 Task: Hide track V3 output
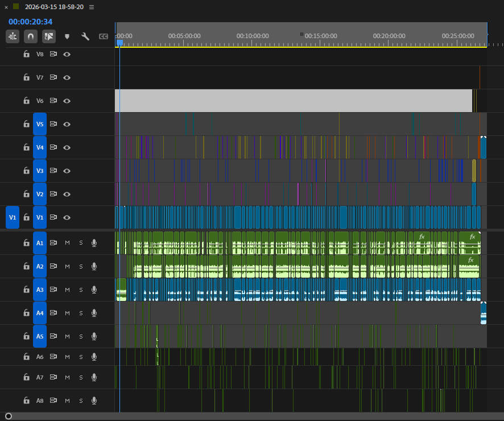[67, 171]
